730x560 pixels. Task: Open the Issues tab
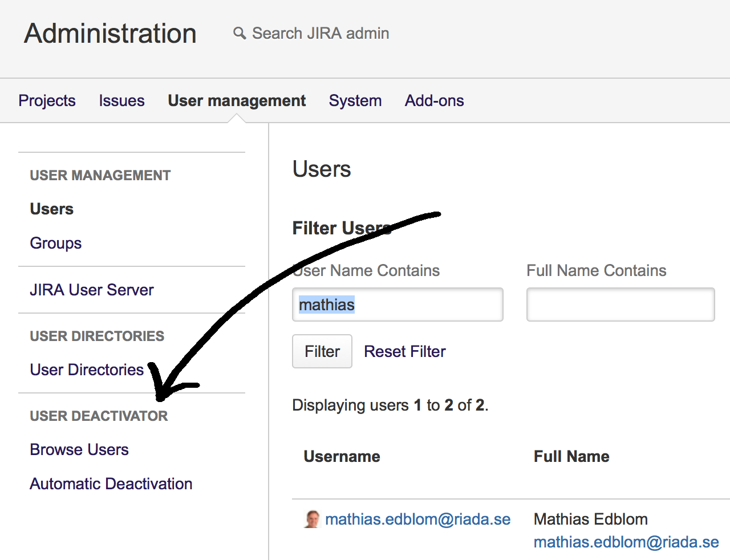coord(121,100)
